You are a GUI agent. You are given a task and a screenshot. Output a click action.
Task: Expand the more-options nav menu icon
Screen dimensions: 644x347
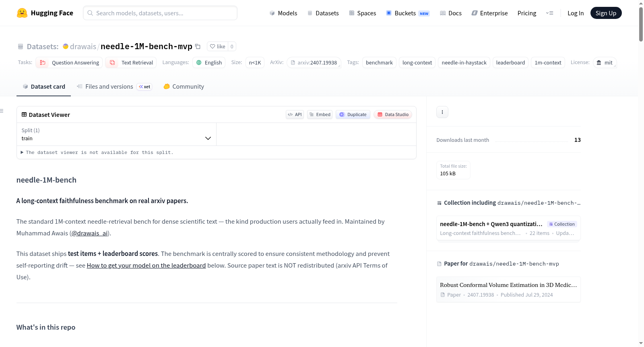(x=549, y=13)
